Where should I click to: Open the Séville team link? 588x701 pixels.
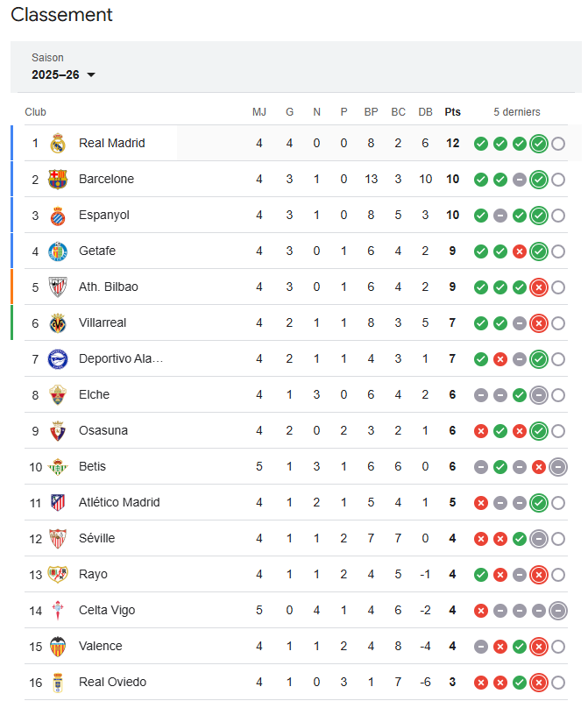click(96, 538)
